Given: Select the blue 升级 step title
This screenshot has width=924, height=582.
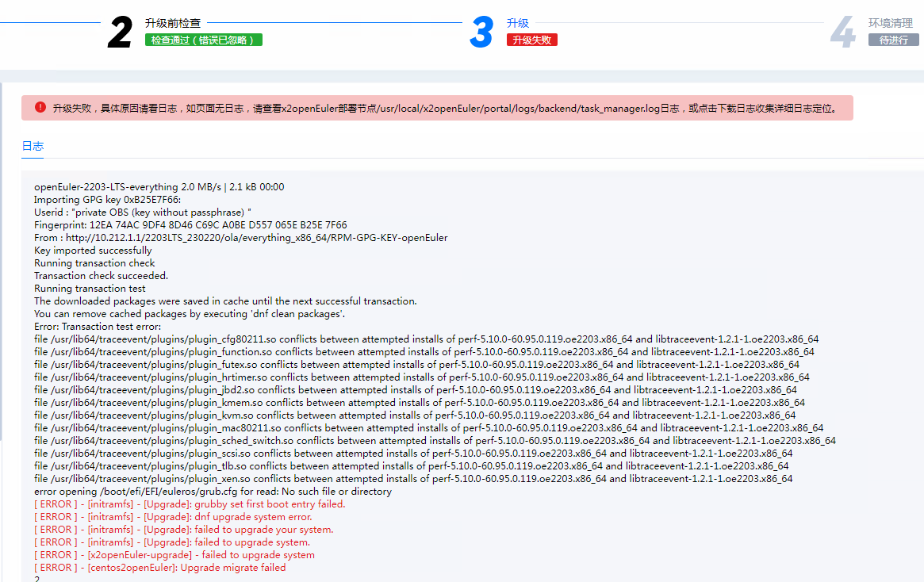Looking at the screenshot, I should 518,23.
